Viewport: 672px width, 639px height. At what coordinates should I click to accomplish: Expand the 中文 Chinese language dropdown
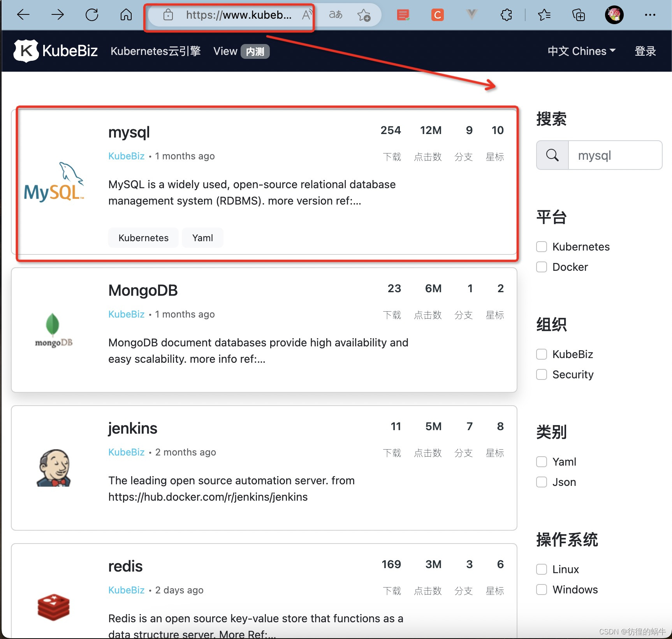(582, 51)
